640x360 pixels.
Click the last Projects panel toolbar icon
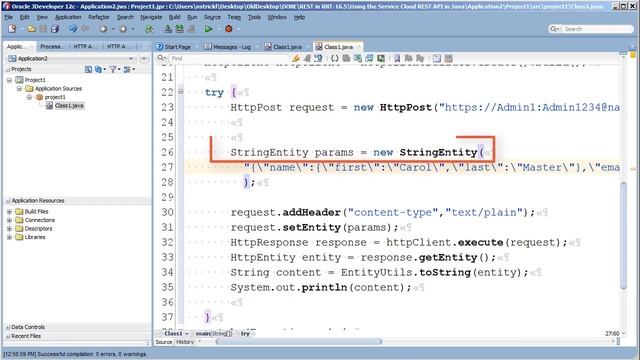[x=127, y=69]
